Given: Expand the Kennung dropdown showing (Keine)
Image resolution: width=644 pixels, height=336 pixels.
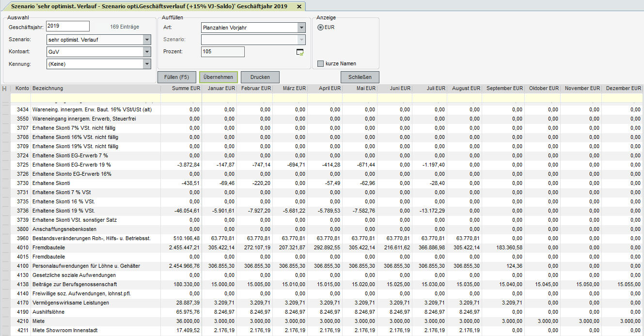Looking at the screenshot, I should [147, 64].
